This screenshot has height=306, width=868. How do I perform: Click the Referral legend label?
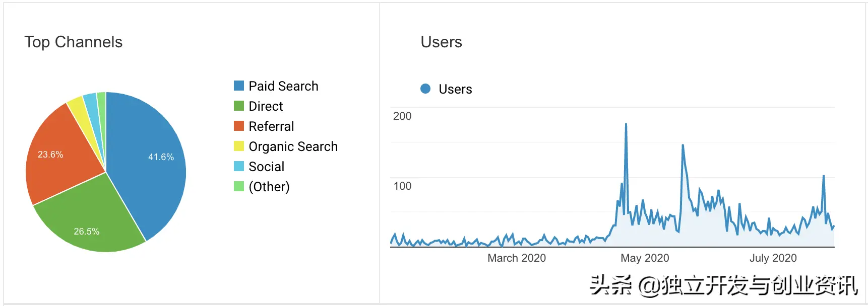click(271, 126)
